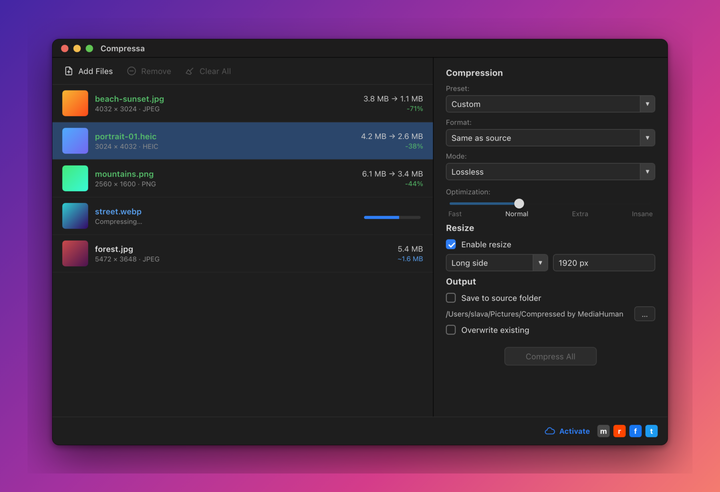Open the 'Long side' resize dropdown
720x492 pixels.
coord(496,263)
